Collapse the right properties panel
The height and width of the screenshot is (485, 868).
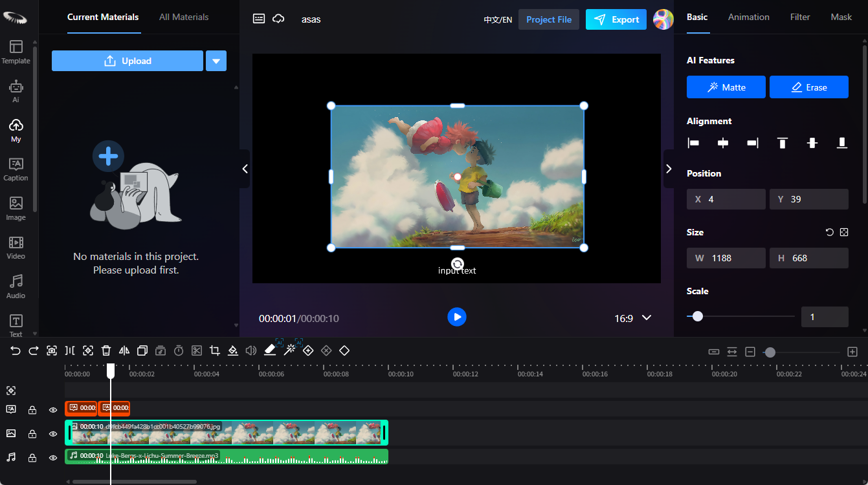669,169
